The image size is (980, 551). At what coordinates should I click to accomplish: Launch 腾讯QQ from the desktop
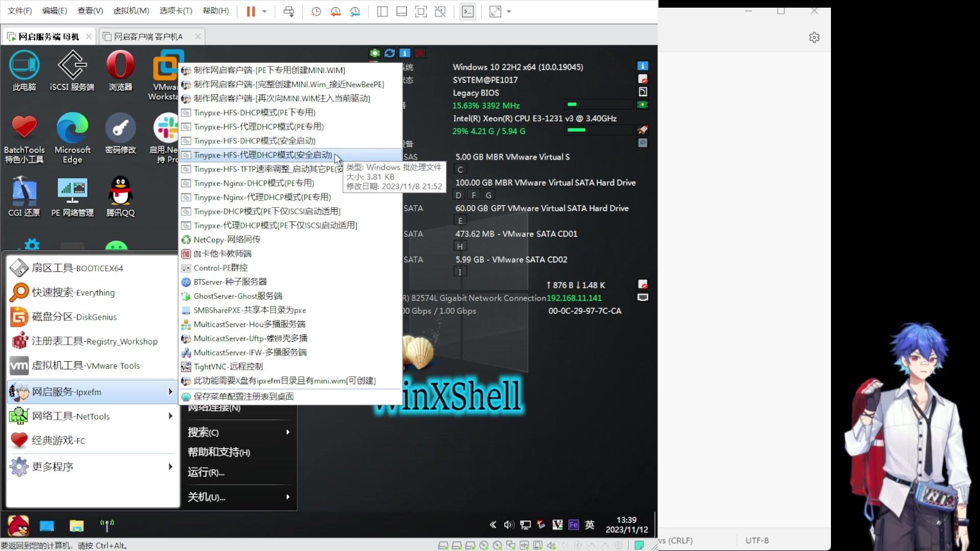[120, 197]
